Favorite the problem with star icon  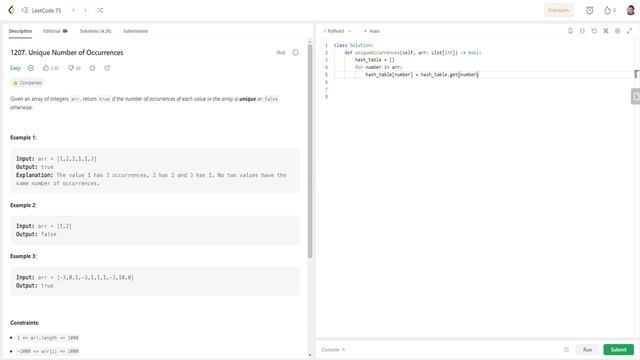click(x=93, y=68)
